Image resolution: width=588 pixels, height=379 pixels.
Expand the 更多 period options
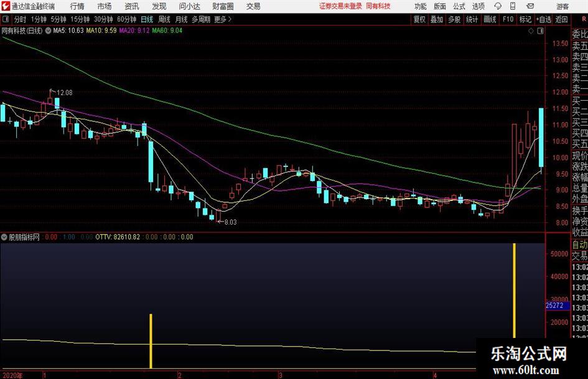coord(223,19)
